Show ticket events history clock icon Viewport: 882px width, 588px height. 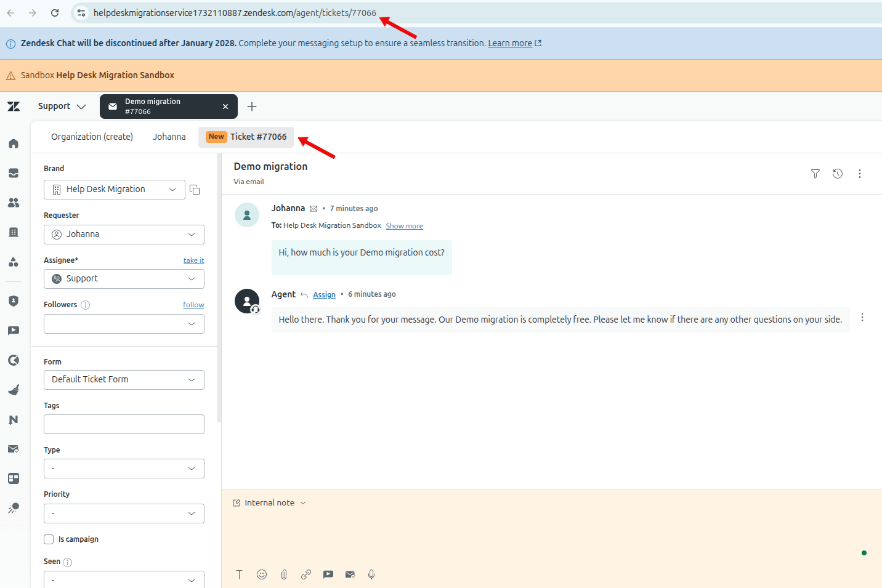click(838, 174)
